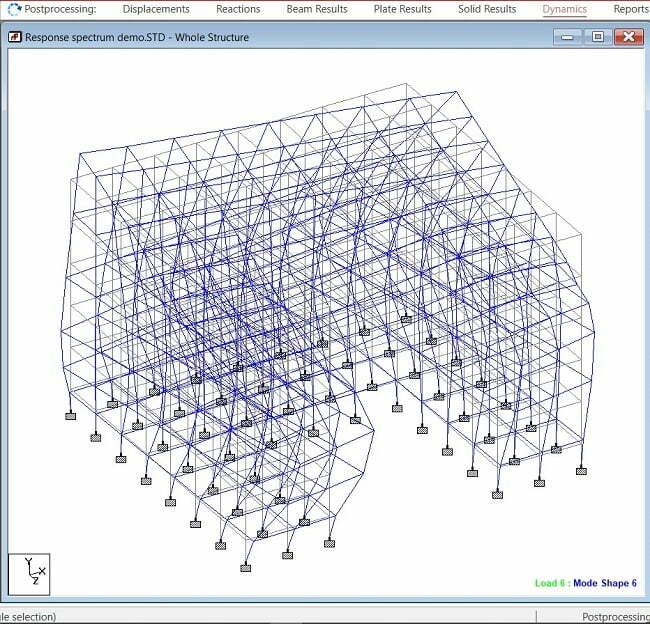
Task: Open the Plate Results tab
Action: click(x=403, y=9)
